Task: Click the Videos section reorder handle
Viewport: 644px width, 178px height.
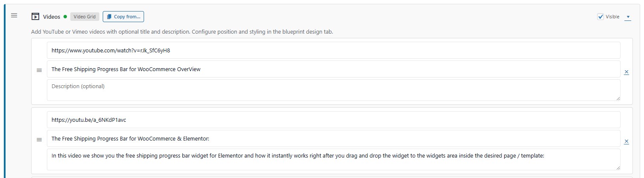Action: pyautogui.click(x=14, y=15)
